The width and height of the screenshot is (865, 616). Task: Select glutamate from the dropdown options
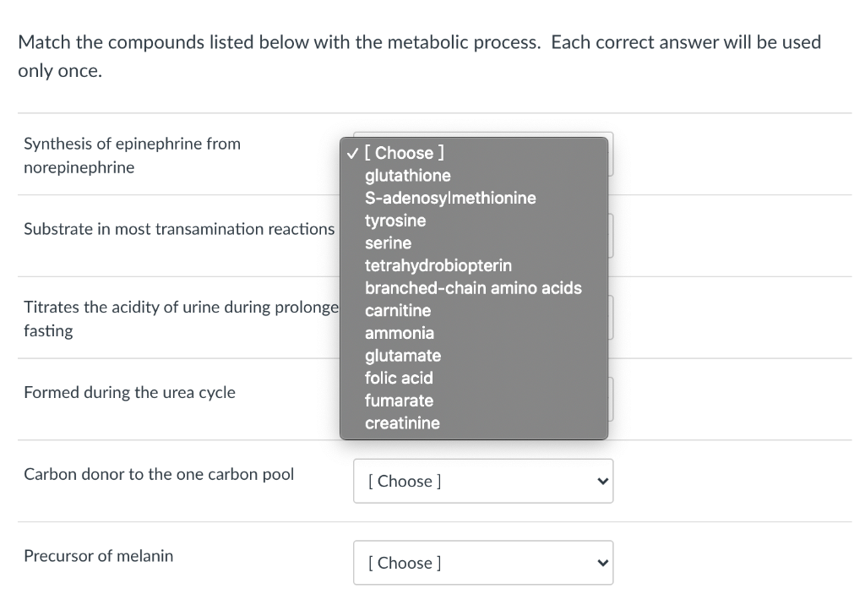403,356
